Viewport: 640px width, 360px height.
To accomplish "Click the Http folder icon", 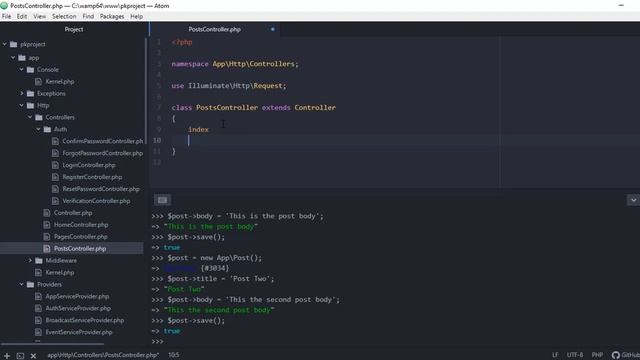I will 31,105.
